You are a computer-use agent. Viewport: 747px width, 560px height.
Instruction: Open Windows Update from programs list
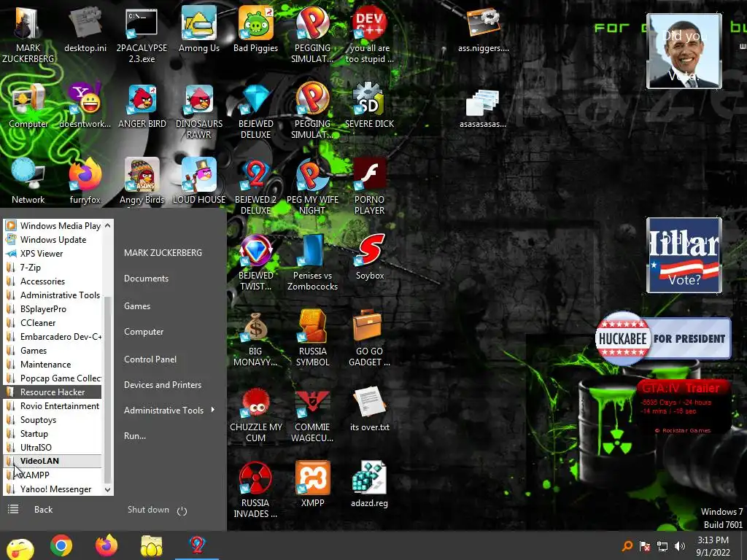[x=53, y=240]
